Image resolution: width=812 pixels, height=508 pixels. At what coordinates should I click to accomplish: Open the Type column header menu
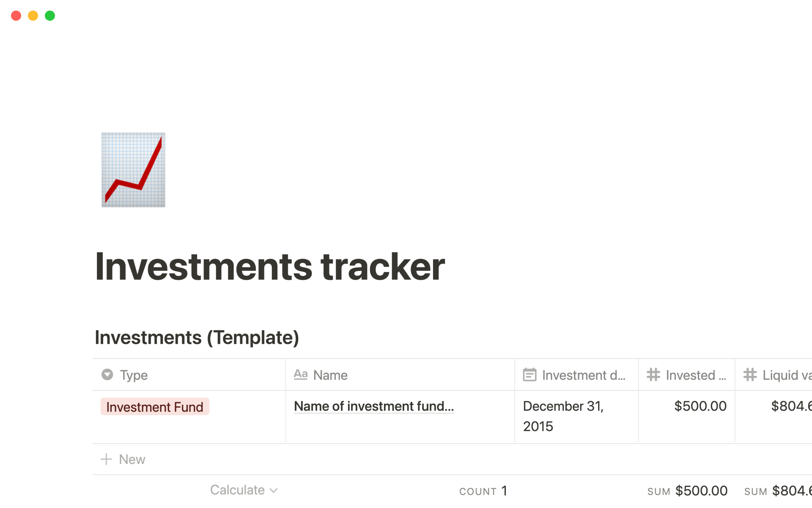(134, 375)
